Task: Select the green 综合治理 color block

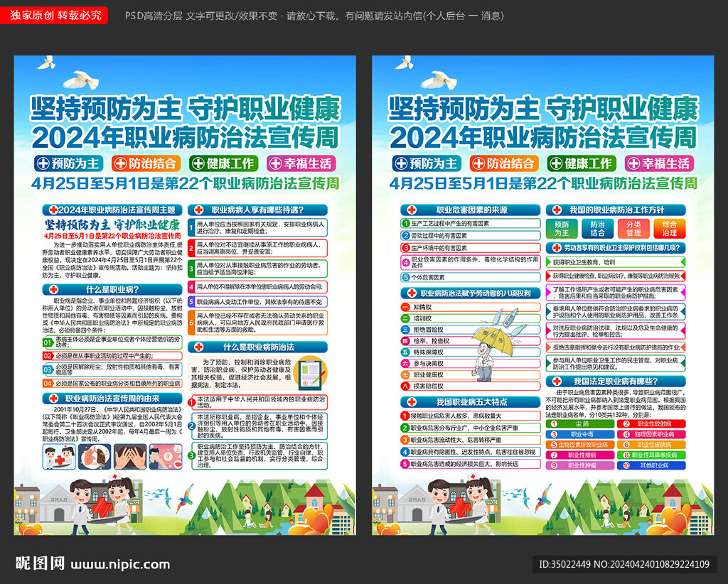Action: (x=670, y=228)
